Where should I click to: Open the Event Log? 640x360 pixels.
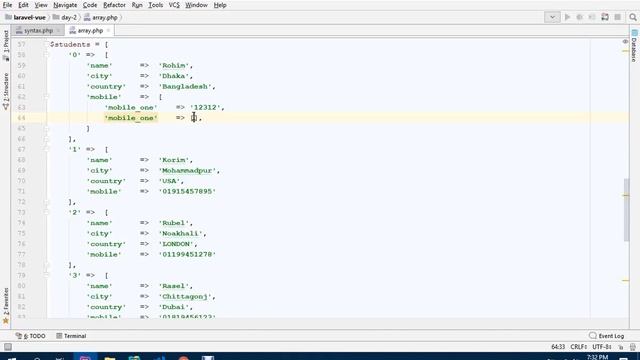coord(607,336)
